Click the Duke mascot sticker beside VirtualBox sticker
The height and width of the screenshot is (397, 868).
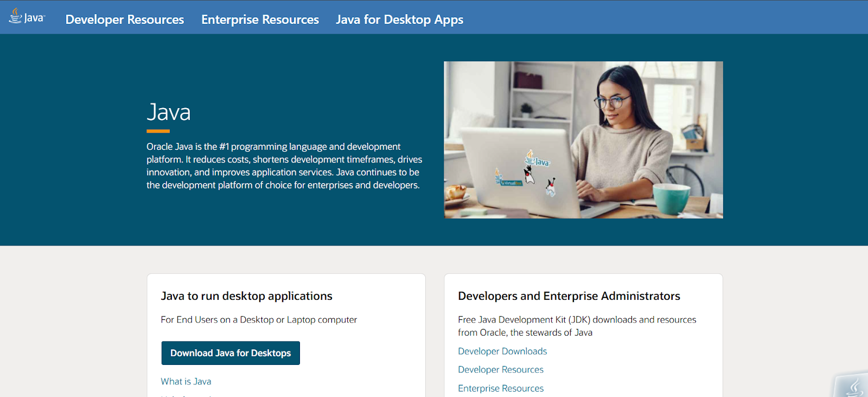tap(529, 175)
